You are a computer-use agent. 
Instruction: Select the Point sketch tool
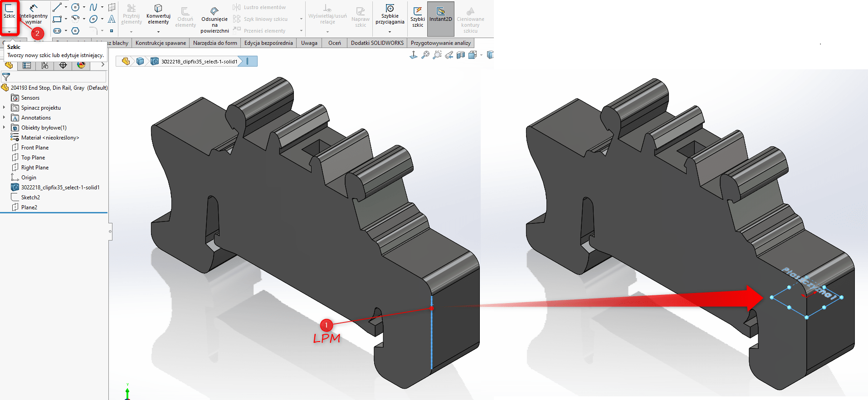tap(112, 31)
